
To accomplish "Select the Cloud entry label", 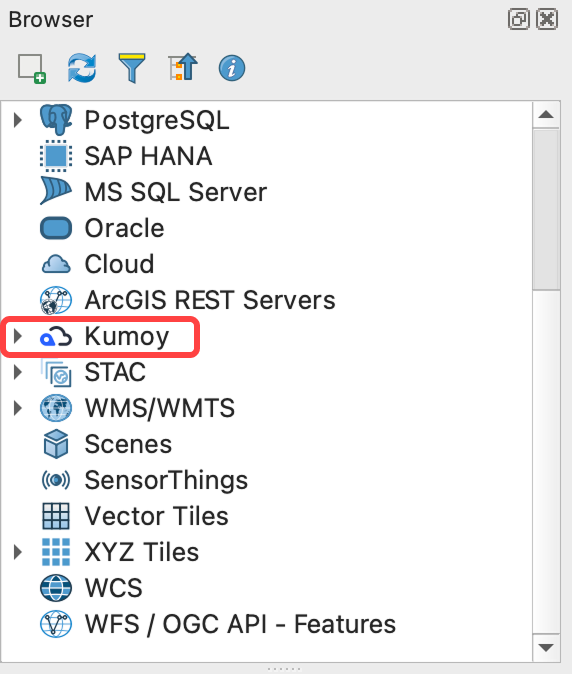I will (x=119, y=264).
